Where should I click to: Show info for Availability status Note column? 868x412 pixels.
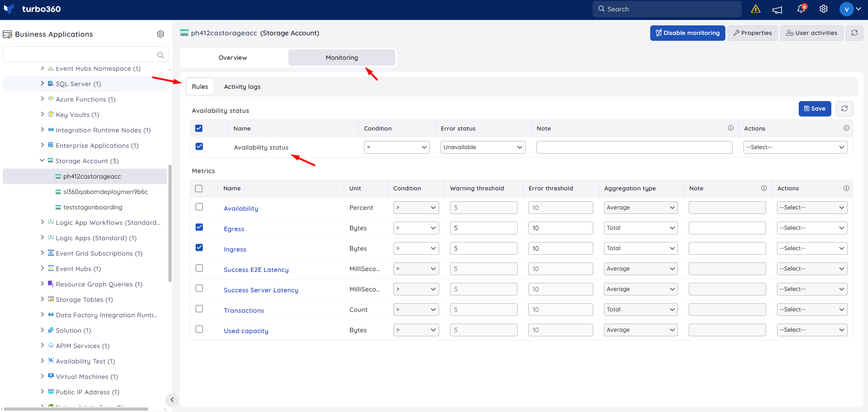[x=730, y=128]
